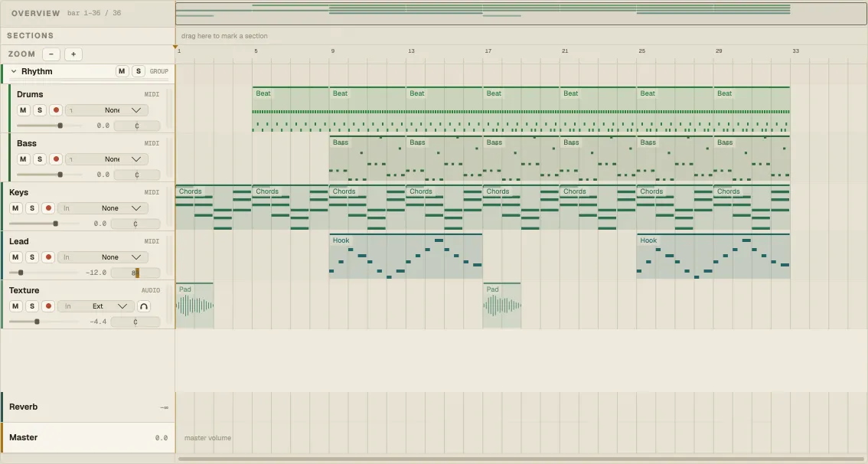868x464 pixels.
Task: Mute the Keys track
Action: point(15,208)
